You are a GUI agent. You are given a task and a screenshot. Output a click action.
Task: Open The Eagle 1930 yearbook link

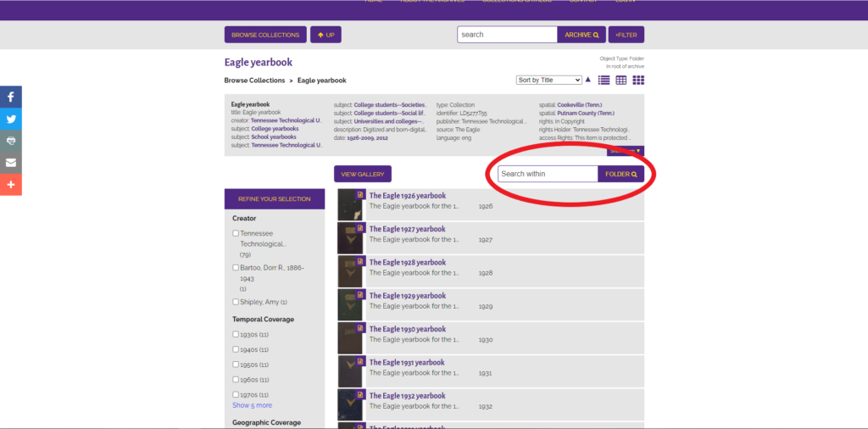tap(408, 329)
